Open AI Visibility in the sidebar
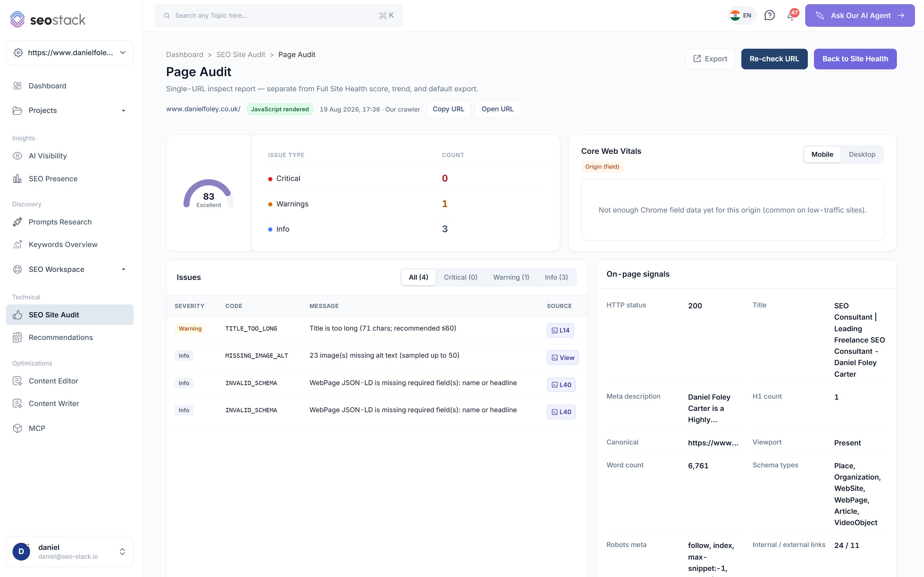The width and height of the screenshot is (924, 577). click(70, 156)
